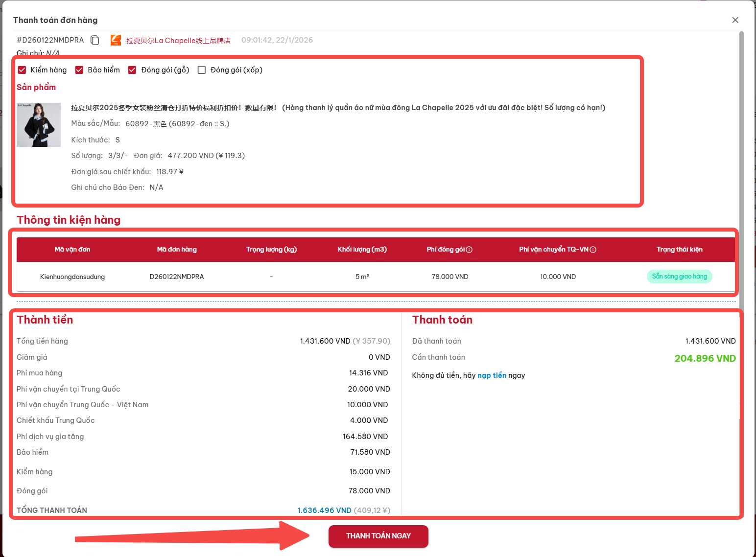756x557 pixels.
Task: Click the total 1.636.496 VND value
Action: click(x=324, y=510)
